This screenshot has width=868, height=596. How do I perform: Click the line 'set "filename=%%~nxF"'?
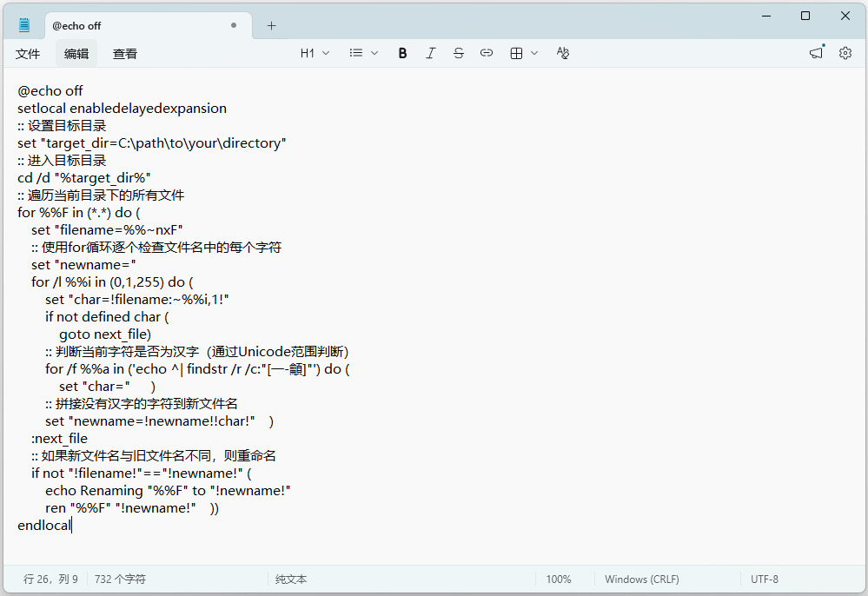coord(107,229)
